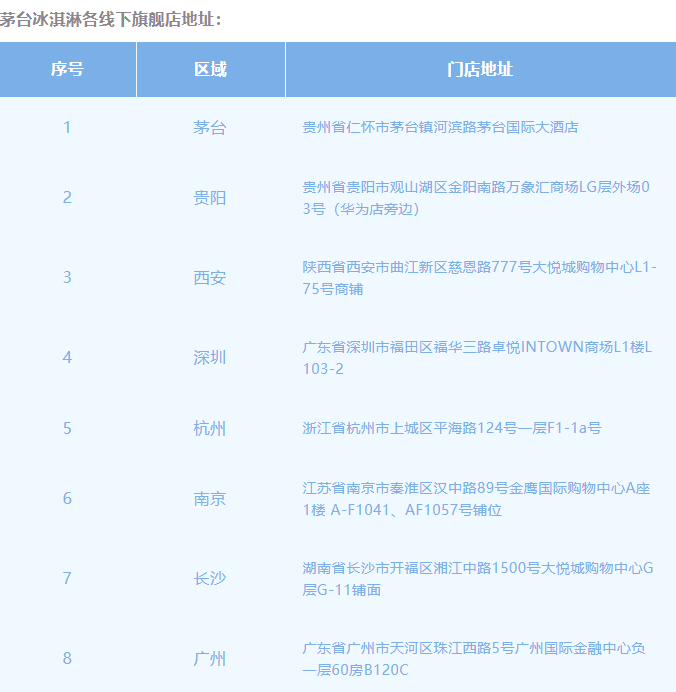
Task: Click the 长沙市开福区湘江中路1500号 address
Action: coord(478,579)
